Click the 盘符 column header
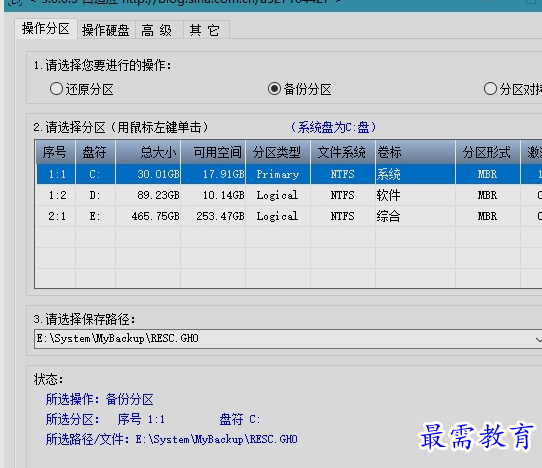The width and height of the screenshot is (542, 468). [x=95, y=152]
